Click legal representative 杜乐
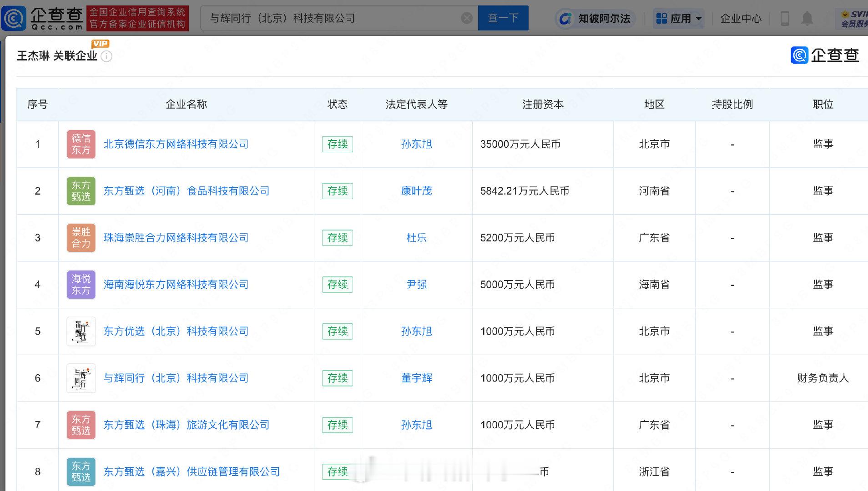This screenshot has height=491, width=868. (416, 238)
